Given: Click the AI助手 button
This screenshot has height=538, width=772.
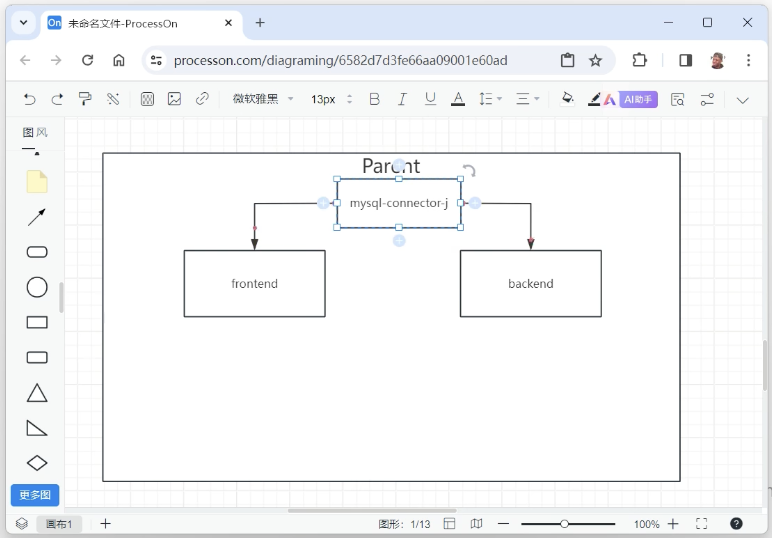Looking at the screenshot, I should [x=638, y=99].
